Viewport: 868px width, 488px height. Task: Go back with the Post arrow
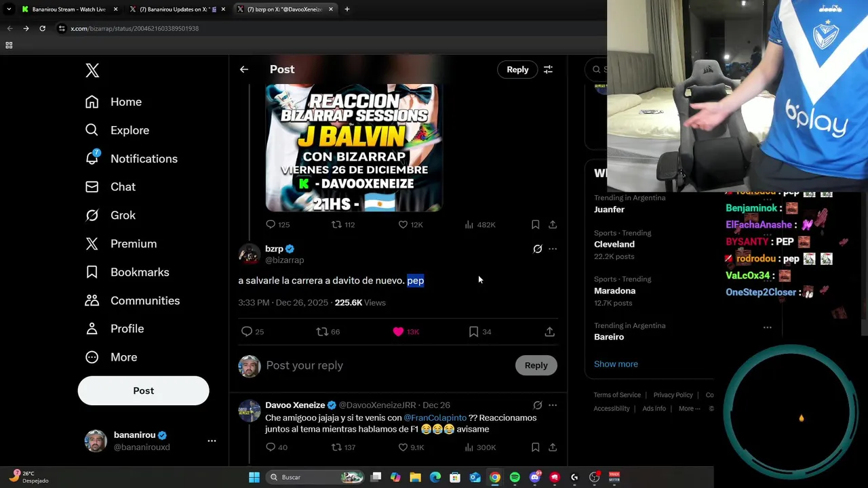click(244, 69)
